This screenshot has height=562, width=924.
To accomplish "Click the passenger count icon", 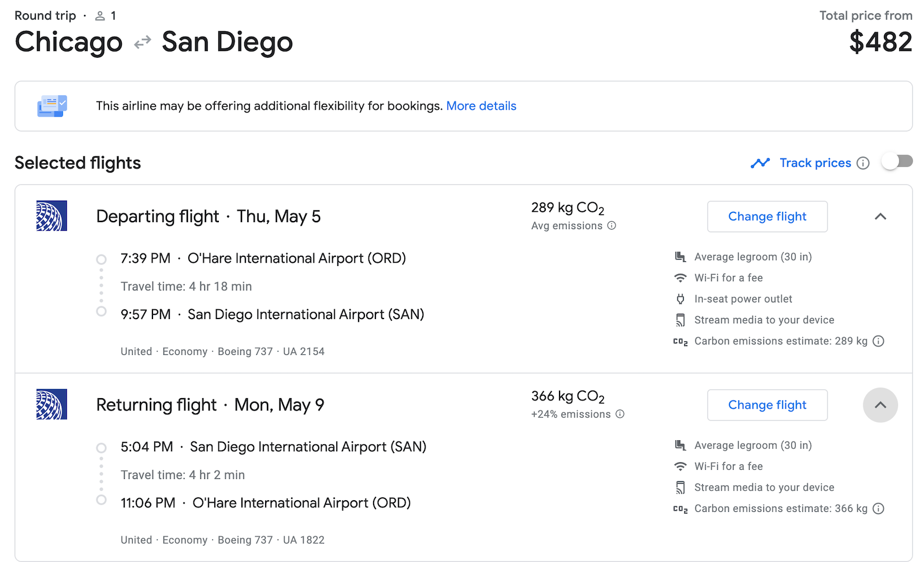I will (99, 16).
